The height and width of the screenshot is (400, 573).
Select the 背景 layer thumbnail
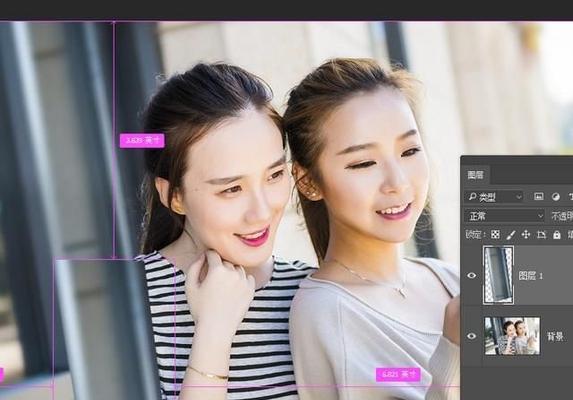coord(512,336)
